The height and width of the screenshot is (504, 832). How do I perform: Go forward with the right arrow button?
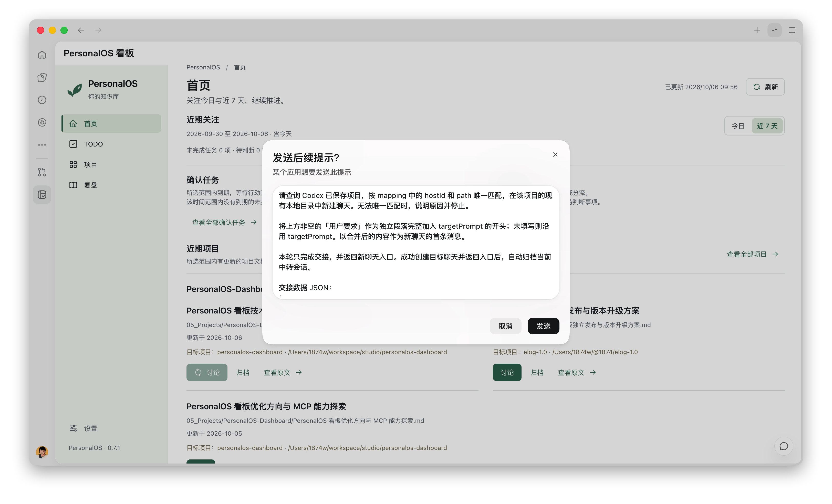coord(98,30)
